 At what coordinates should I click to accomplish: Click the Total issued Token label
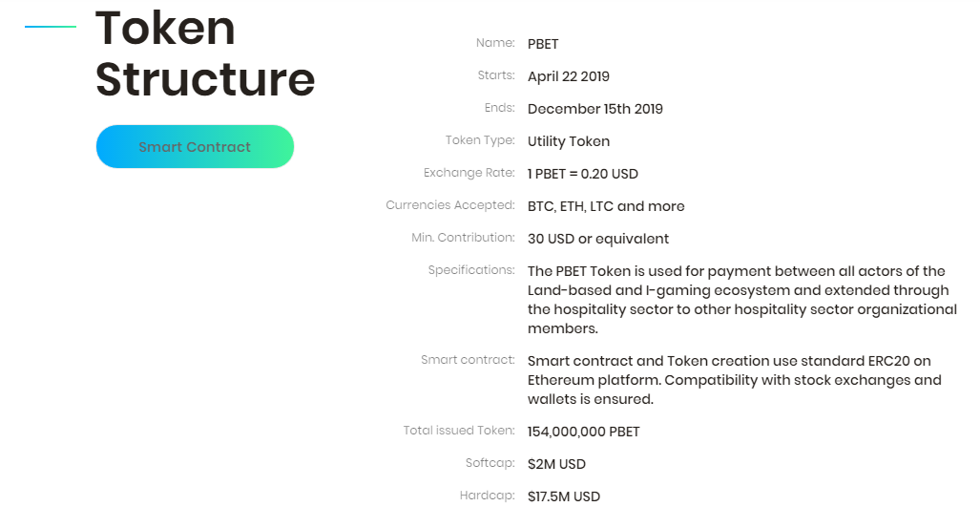(459, 430)
